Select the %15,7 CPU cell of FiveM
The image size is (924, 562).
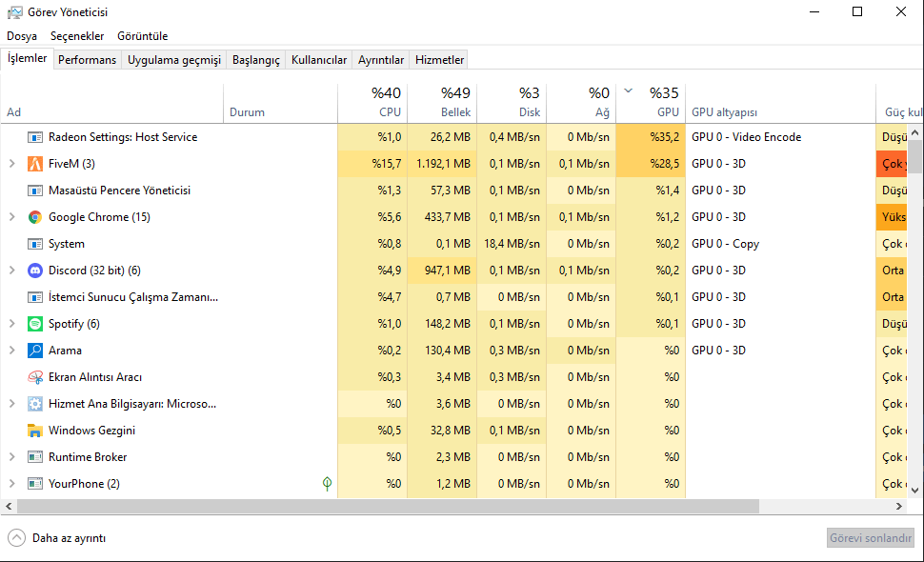(x=372, y=164)
